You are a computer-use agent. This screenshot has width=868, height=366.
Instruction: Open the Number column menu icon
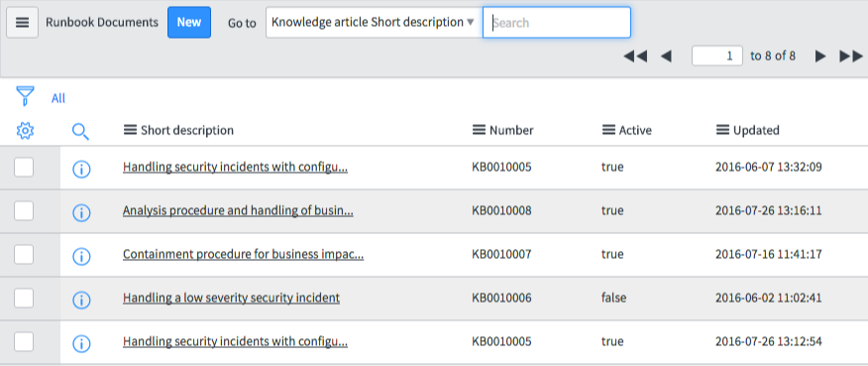(479, 130)
